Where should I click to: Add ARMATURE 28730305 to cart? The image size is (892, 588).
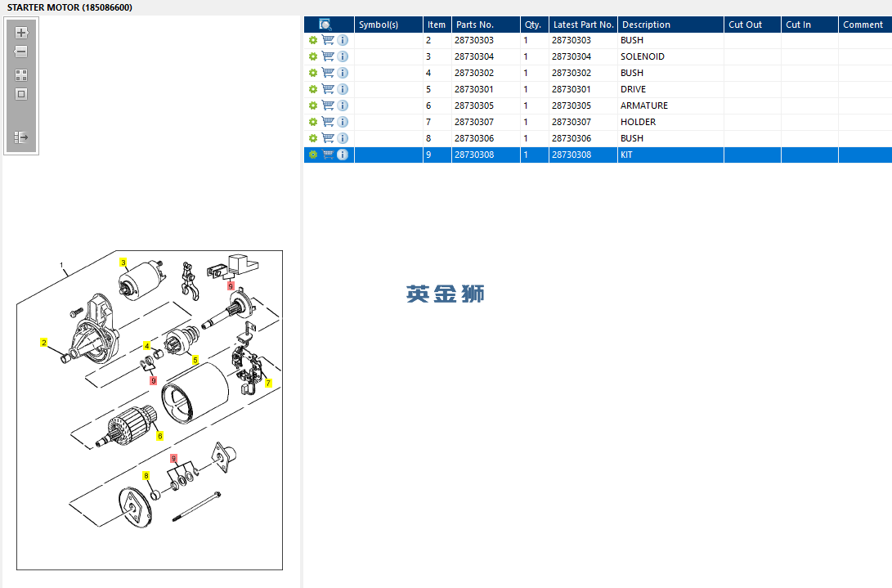(328, 105)
